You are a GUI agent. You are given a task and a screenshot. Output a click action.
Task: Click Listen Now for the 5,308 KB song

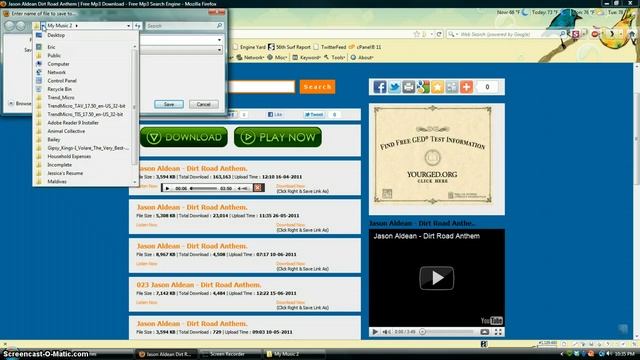click(147, 225)
